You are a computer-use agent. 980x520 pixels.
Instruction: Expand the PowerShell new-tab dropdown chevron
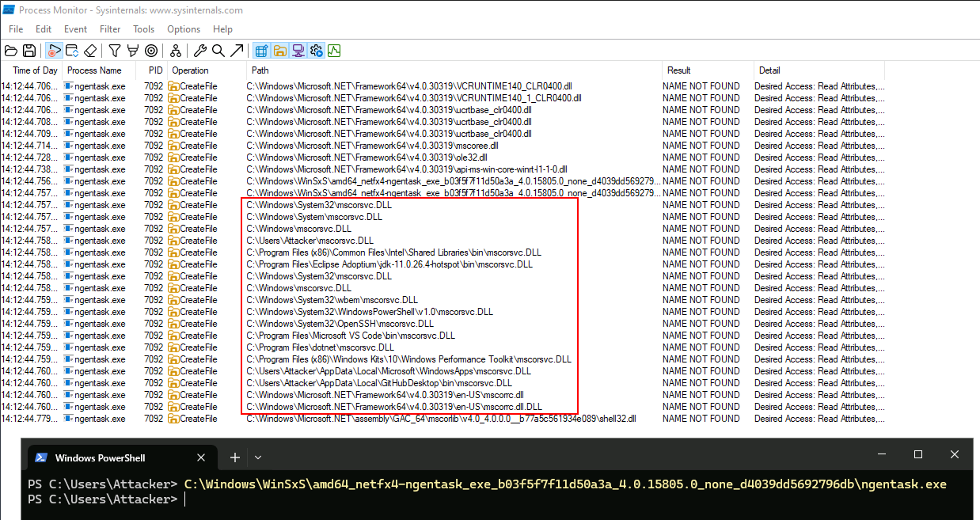coord(258,457)
